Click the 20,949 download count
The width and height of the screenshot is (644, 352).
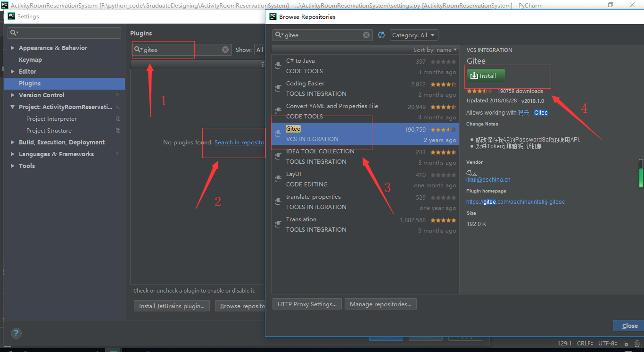[x=417, y=107]
